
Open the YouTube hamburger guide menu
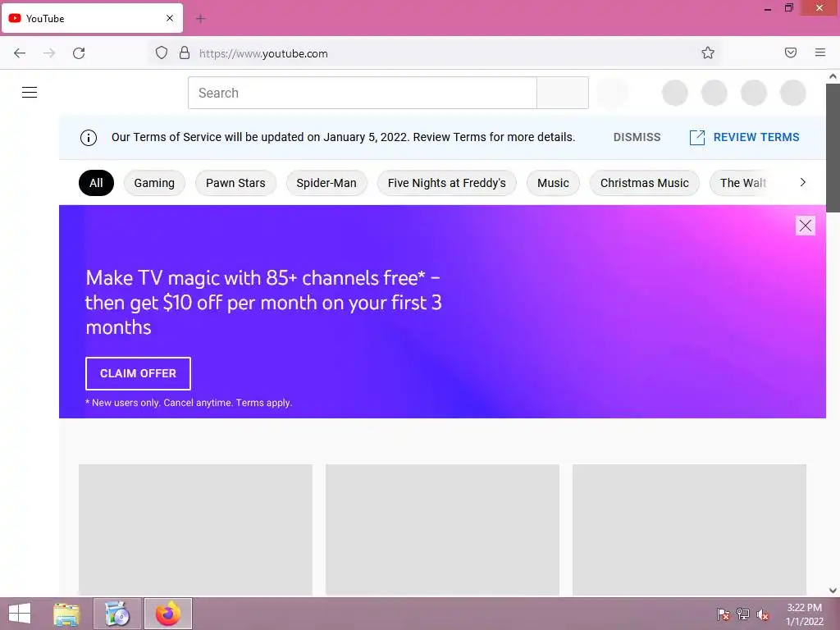pyautogui.click(x=30, y=92)
